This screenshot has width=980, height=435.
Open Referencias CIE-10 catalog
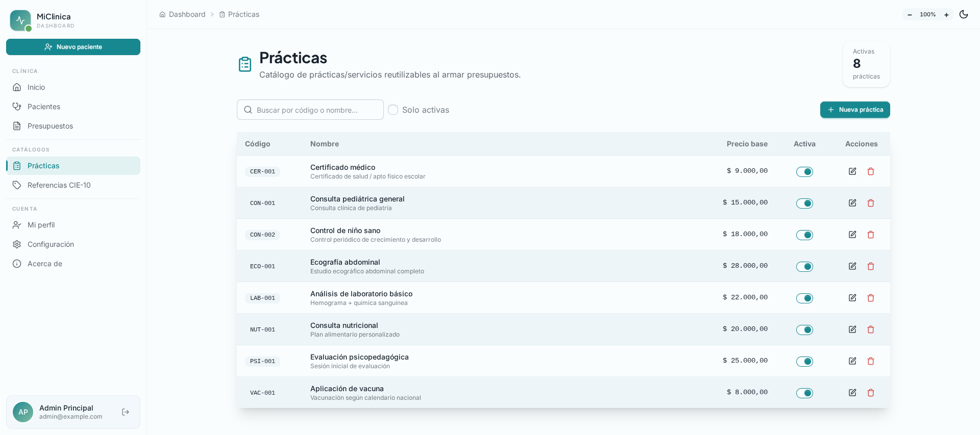[x=73, y=185]
